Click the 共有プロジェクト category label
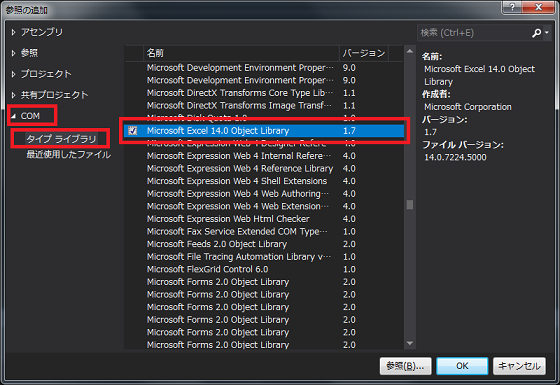 (x=54, y=95)
